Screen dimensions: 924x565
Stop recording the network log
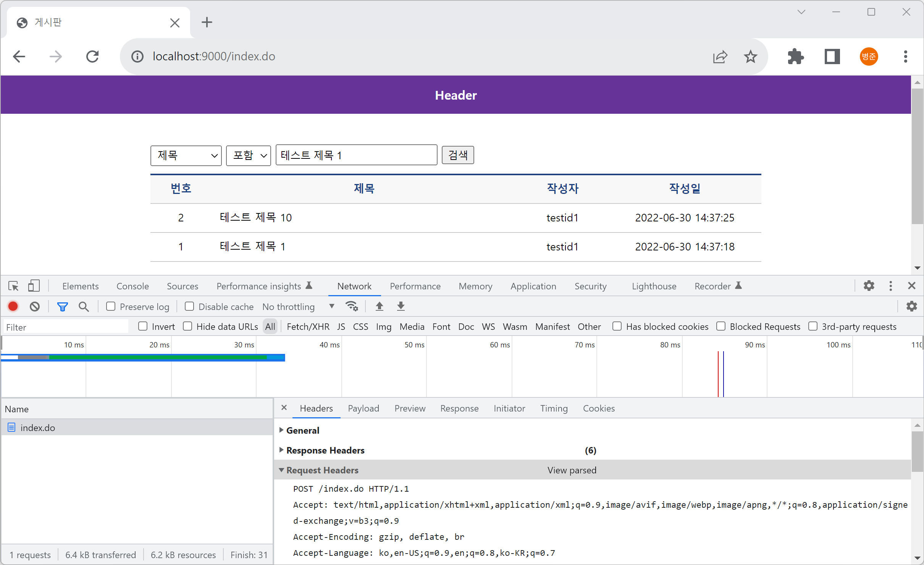[x=13, y=307]
